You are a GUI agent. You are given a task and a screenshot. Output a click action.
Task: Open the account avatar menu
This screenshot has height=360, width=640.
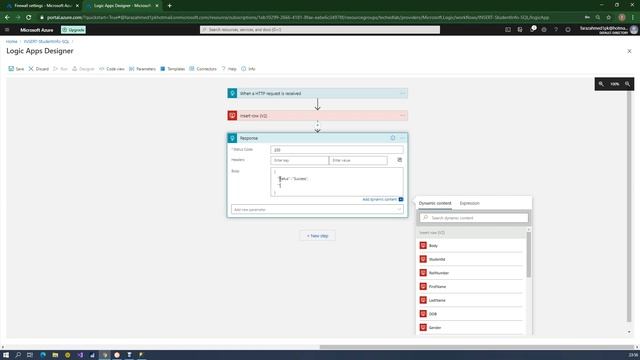tap(633, 29)
